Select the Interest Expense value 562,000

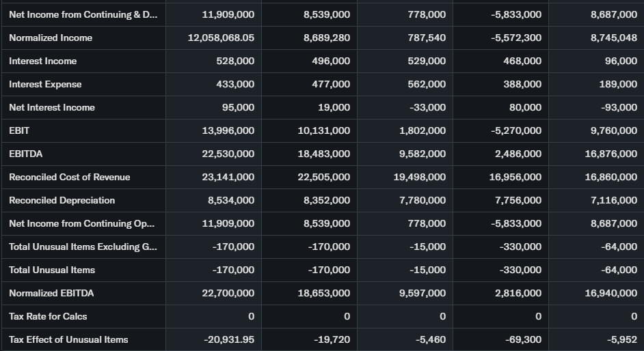(427, 85)
